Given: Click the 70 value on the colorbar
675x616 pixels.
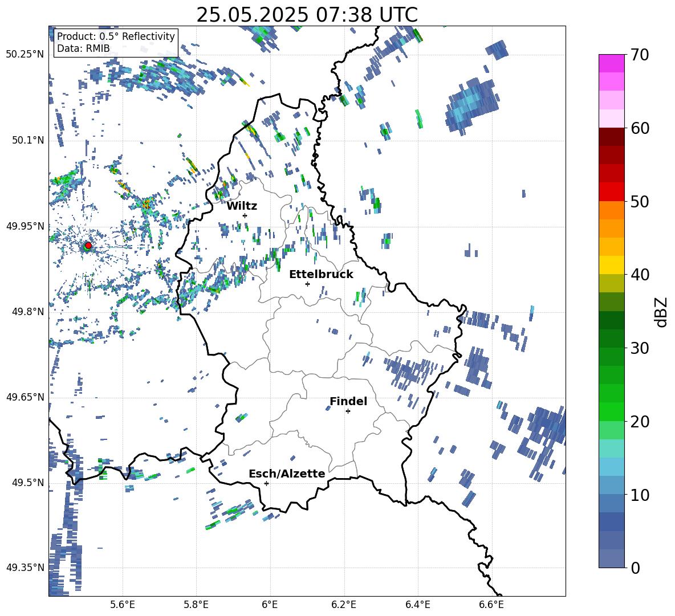Looking at the screenshot, I should (639, 55).
